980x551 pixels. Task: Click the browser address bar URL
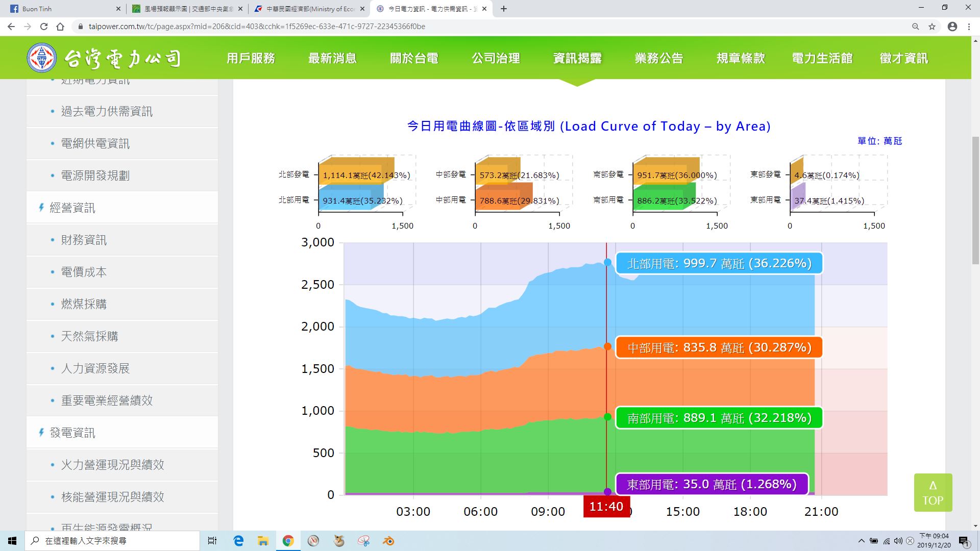click(257, 27)
